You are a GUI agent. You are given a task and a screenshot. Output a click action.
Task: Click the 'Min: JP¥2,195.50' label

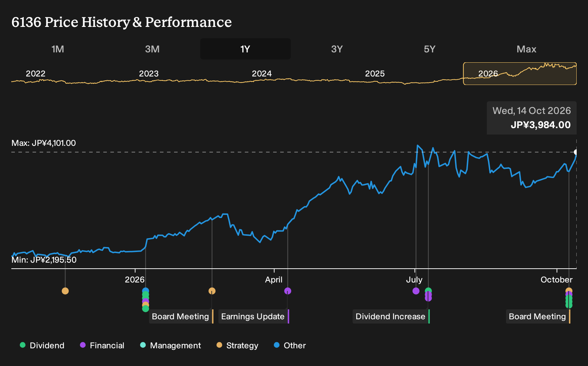click(x=44, y=260)
